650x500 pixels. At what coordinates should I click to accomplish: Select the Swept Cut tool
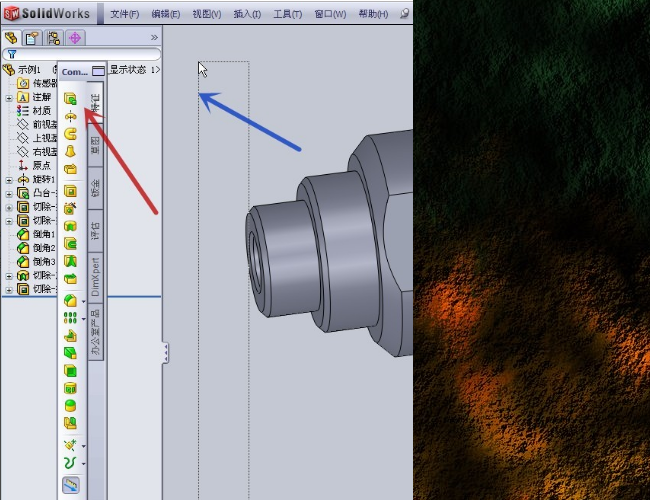[x=70, y=243]
